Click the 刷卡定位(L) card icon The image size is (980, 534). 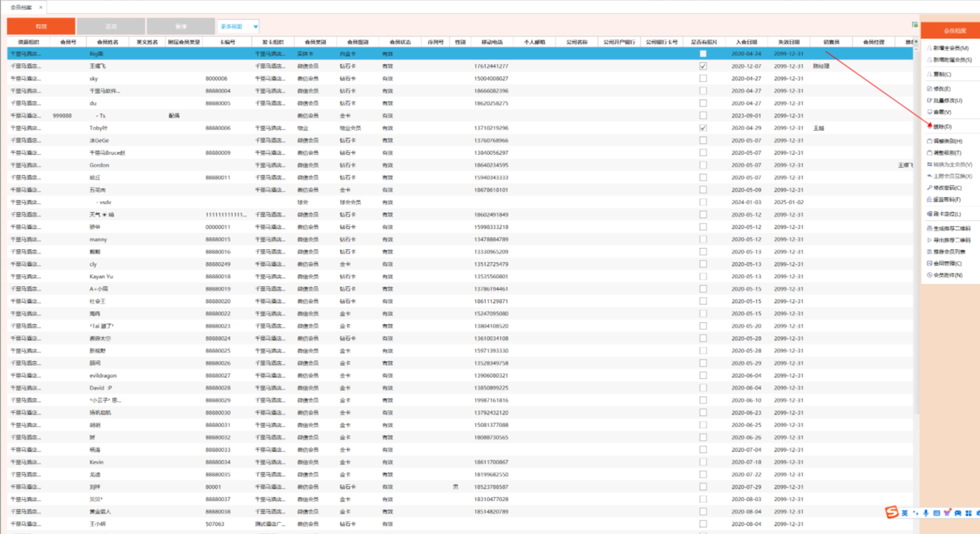929,214
